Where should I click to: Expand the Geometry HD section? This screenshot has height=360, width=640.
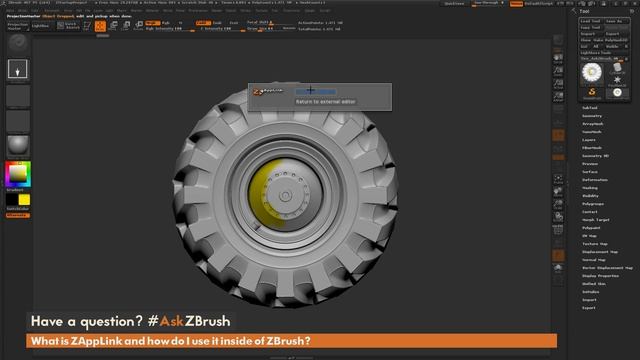596,156
